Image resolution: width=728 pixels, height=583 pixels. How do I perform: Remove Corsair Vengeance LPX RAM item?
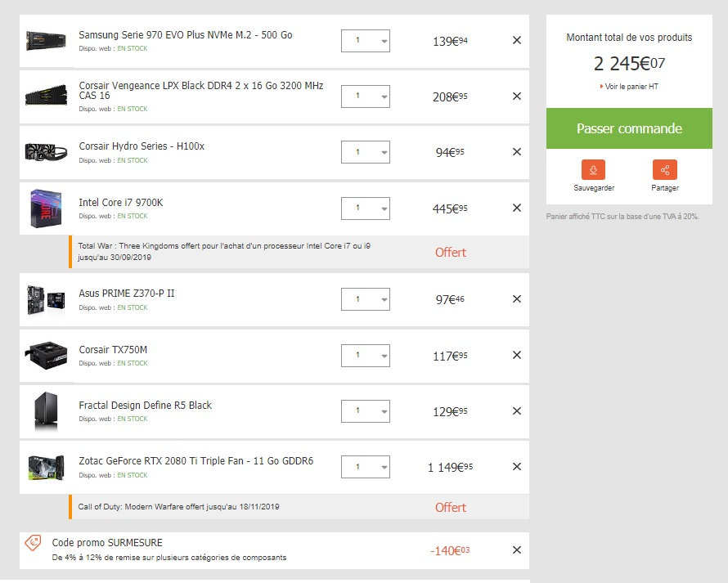[516, 96]
